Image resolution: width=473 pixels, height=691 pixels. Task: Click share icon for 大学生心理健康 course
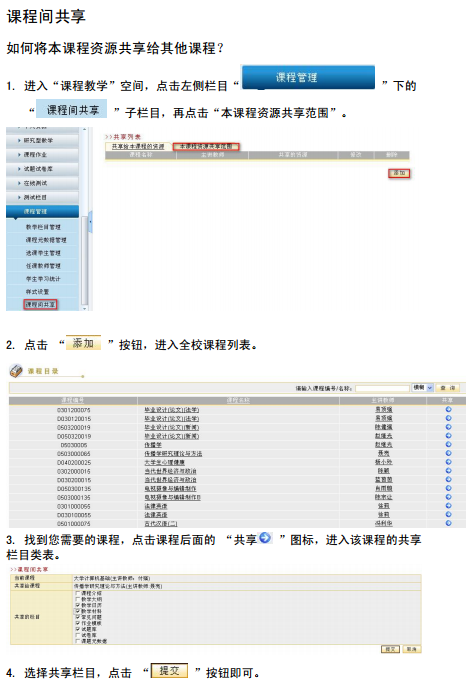[448, 462]
